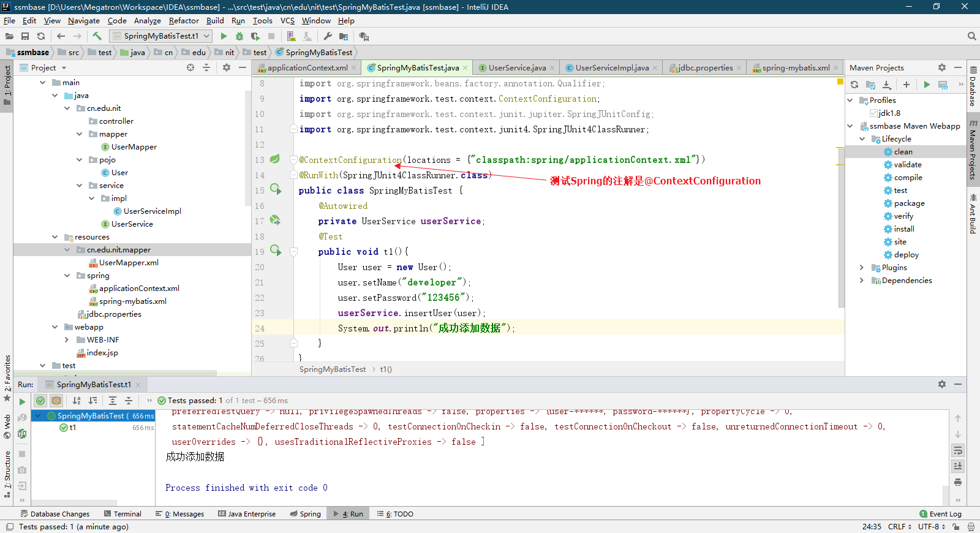Viewport: 980px width, 533px height.
Task: Open the Refactor menu
Action: [x=184, y=20]
